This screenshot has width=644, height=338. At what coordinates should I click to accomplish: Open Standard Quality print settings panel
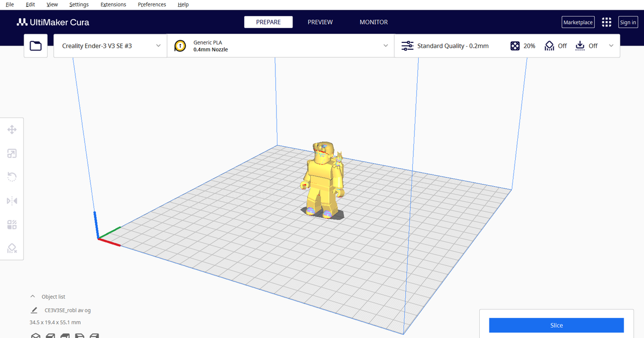507,46
